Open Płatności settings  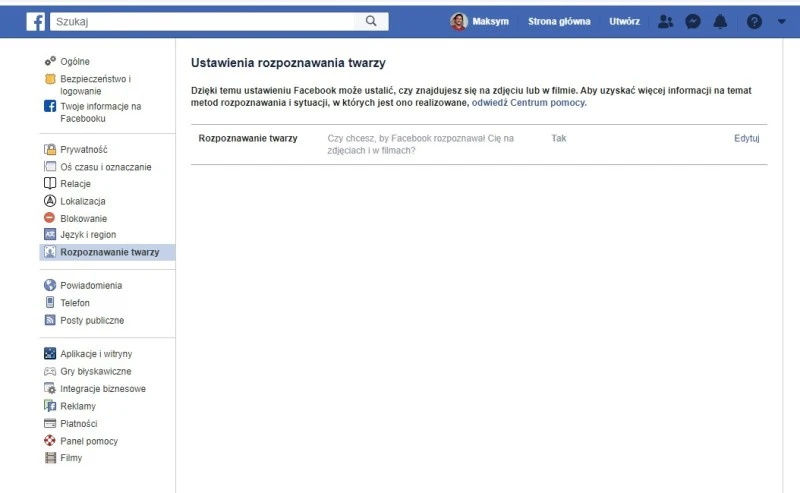click(x=79, y=424)
